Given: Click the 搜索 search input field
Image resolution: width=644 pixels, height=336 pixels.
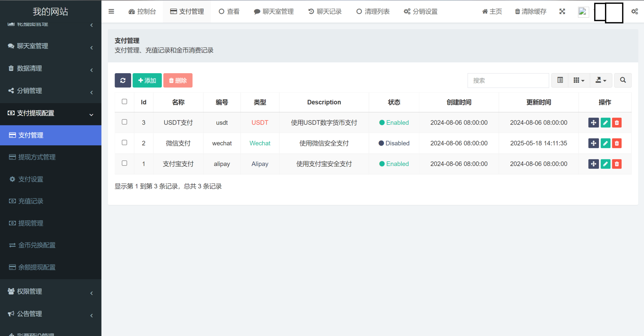Looking at the screenshot, I should pos(508,80).
